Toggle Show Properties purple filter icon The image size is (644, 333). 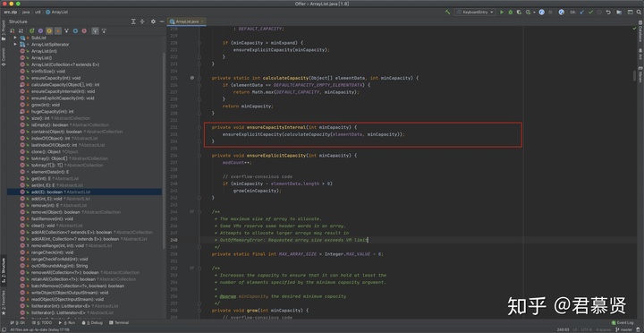(40, 30)
